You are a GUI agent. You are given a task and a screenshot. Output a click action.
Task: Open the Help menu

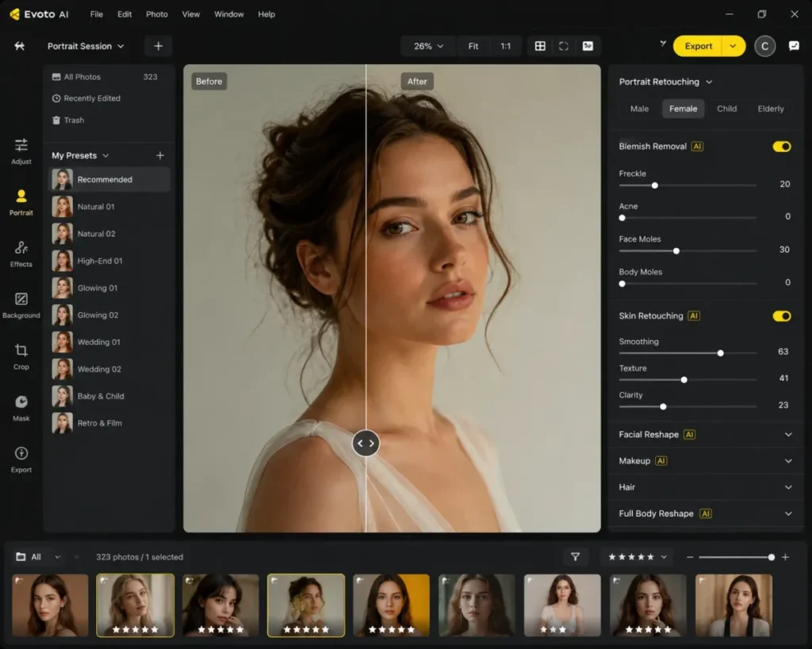point(266,14)
